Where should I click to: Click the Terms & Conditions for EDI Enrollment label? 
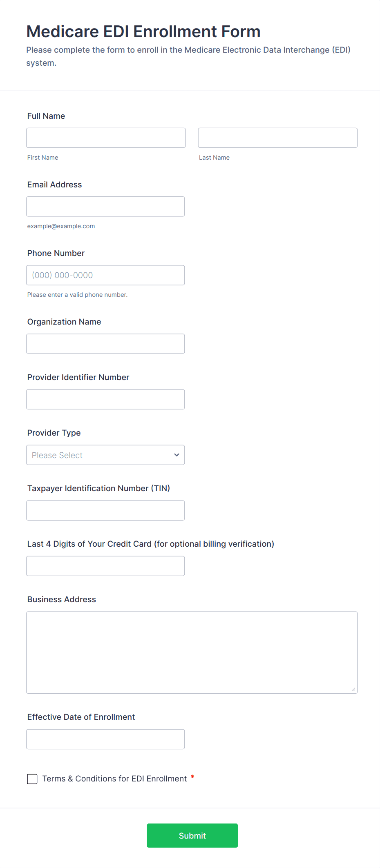pyautogui.click(x=114, y=779)
